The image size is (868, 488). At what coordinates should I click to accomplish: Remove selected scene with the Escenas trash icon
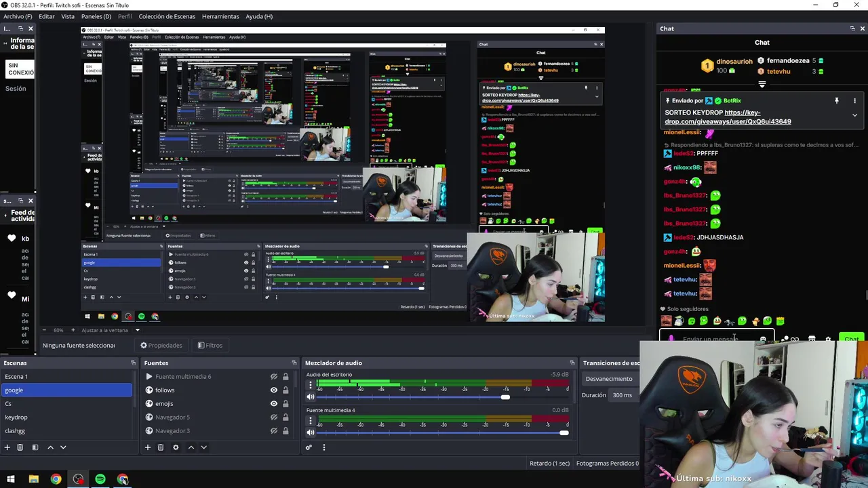click(20, 447)
